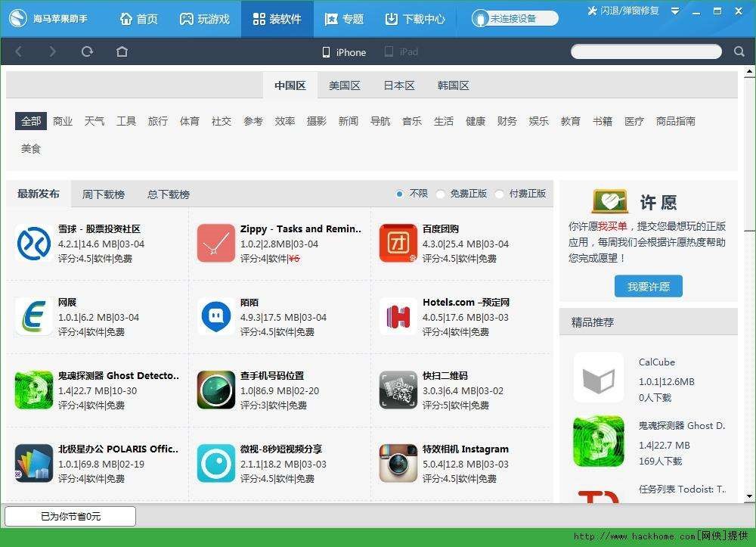Click the 我买单 red link
Viewport: 756px width, 547px height.
click(x=613, y=226)
